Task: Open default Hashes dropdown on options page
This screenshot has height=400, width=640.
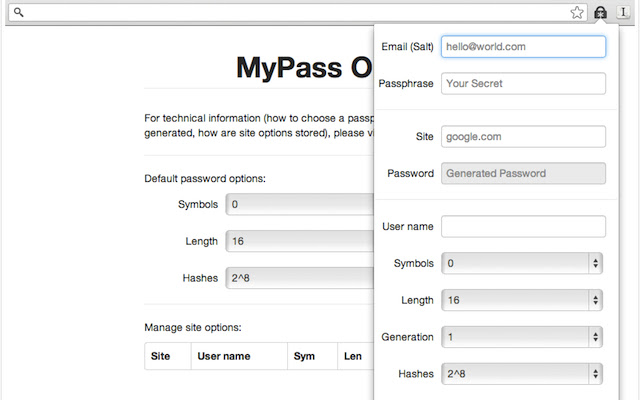Action: pyautogui.click(x=300, y=278)
